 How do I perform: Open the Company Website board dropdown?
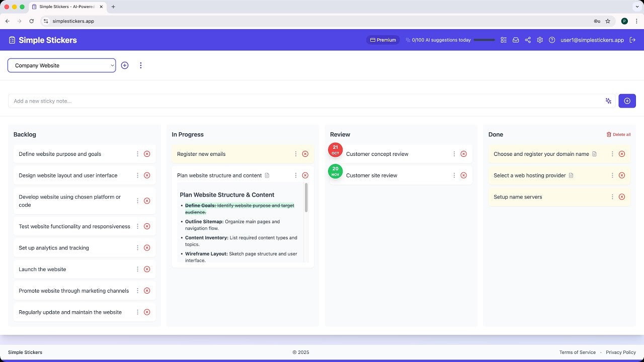pyautogui.click(x=61, y=65)
